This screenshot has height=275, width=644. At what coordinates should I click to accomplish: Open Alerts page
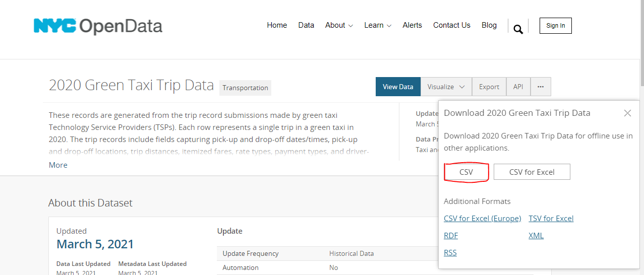tap(412, 25)
